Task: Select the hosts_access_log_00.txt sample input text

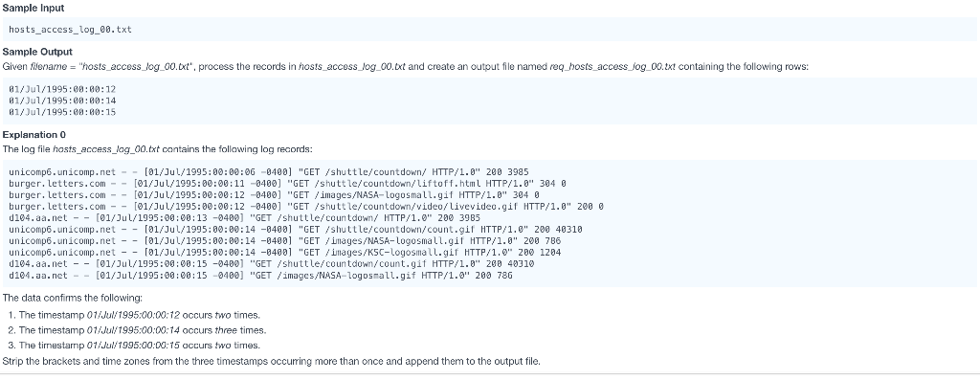Action: click(70, 30)
